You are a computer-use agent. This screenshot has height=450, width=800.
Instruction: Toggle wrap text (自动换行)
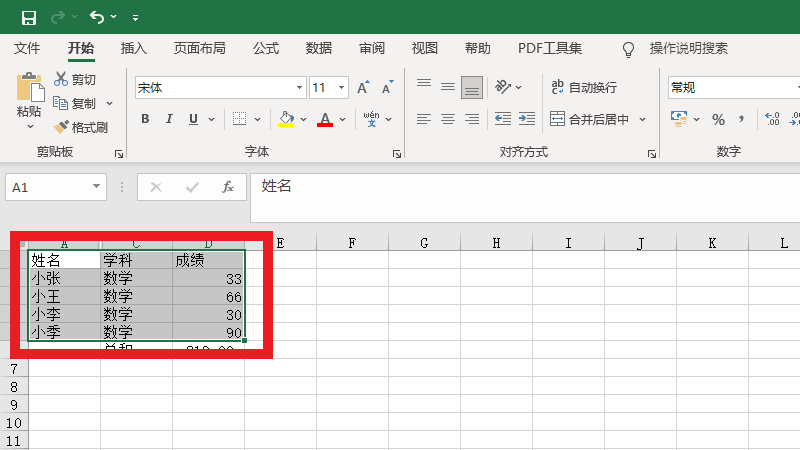point(584,88)
